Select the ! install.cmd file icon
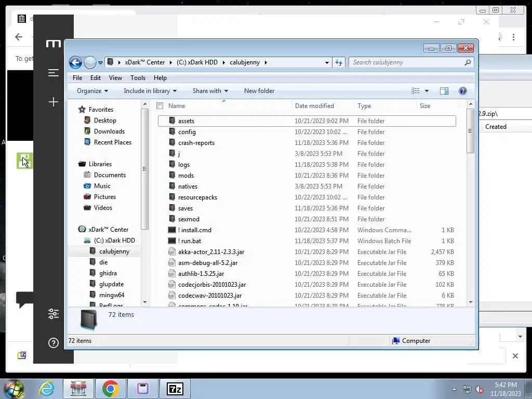 [172, 230]
